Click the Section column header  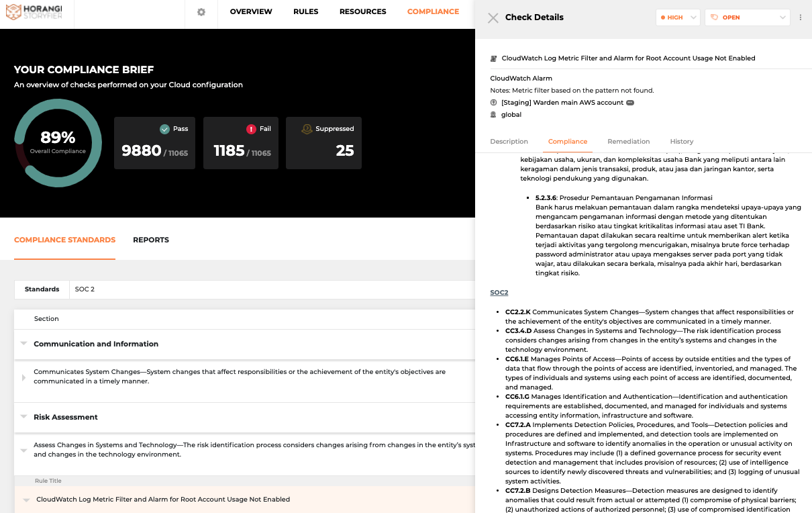point(46,319)
